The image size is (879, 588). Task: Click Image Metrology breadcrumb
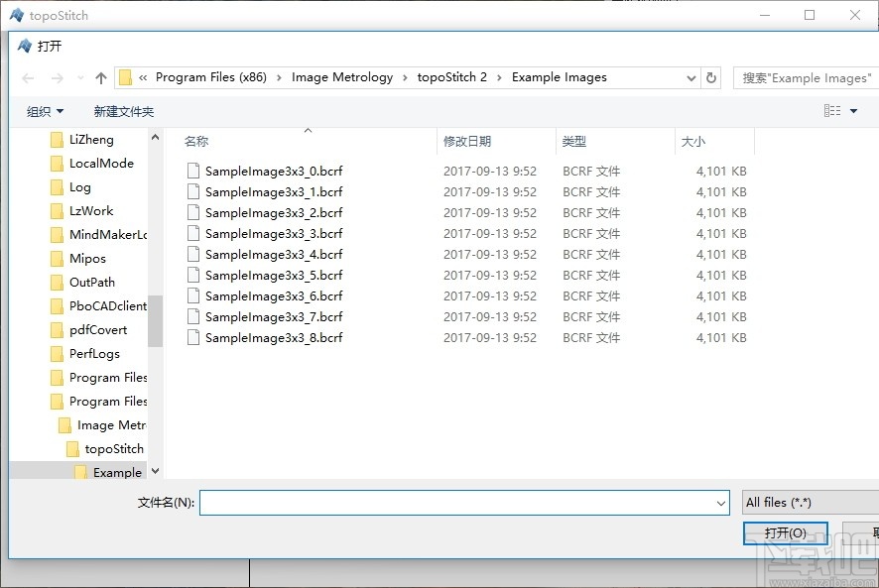pos(342,76)
